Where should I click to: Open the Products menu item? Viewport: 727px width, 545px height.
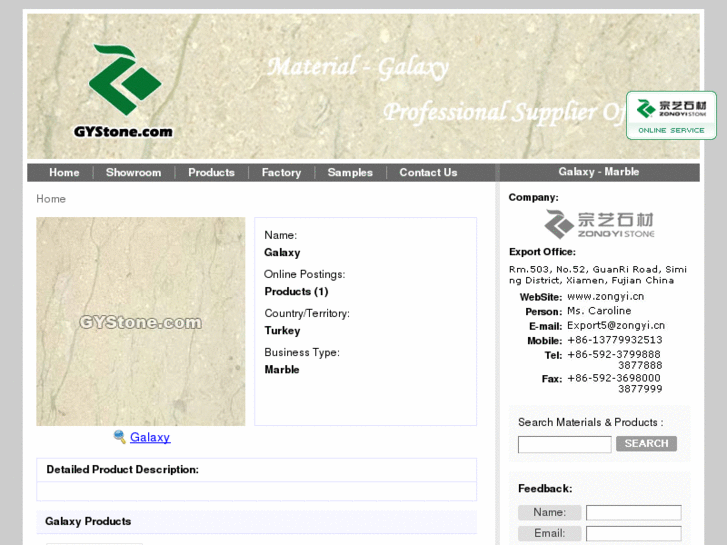(x=211, y=173)
